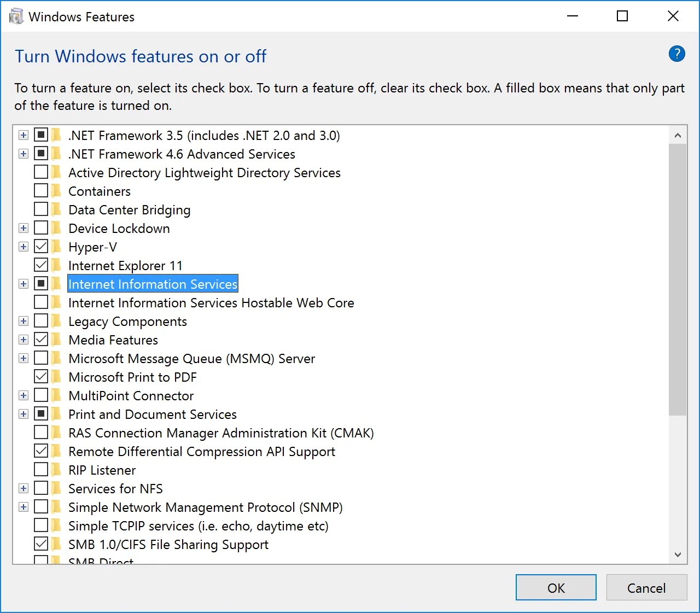Click the folder icon beside Services for NFS
This screenshot has height=613, width=700.
tap(56, 488)
